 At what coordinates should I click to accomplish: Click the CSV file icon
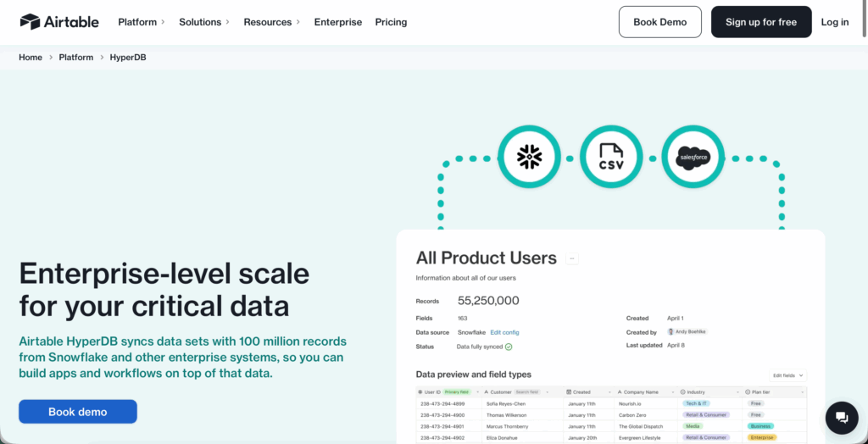pos(611,158)
